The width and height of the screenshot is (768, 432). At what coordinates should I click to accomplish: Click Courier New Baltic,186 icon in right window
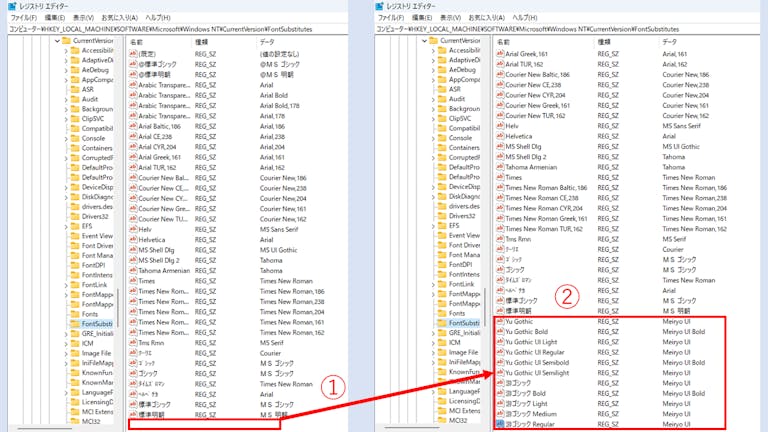coord(500,74)
